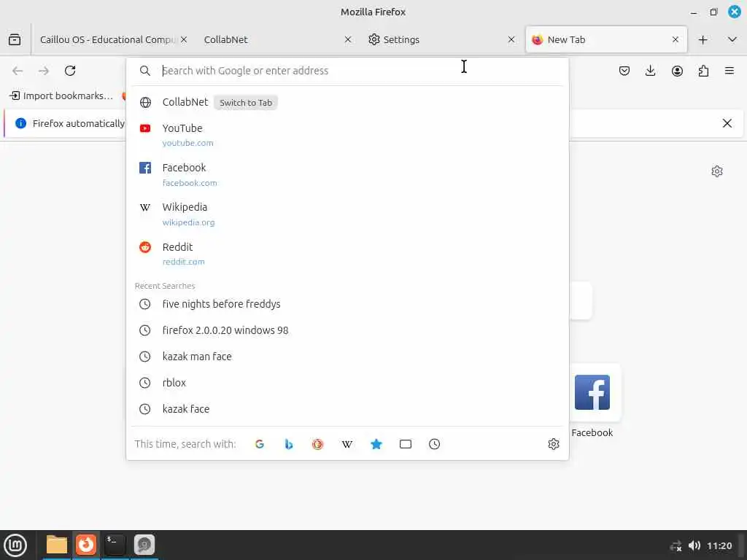
Task: Choose the Reddit suggestion
Action: pyautogui.click(x=347, y=254)
